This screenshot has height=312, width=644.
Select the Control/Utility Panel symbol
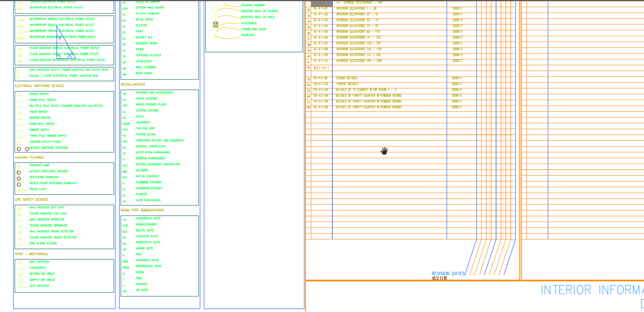click(x=20, y=143)
